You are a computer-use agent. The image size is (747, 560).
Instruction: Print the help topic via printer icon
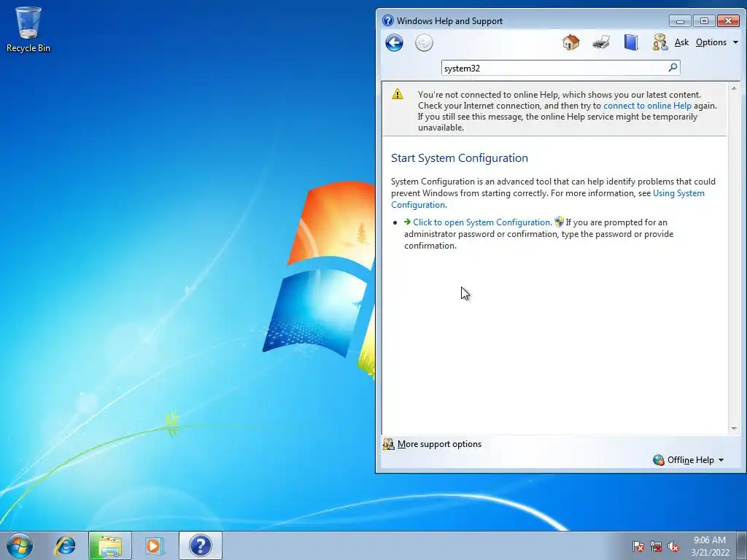(601, 42)
